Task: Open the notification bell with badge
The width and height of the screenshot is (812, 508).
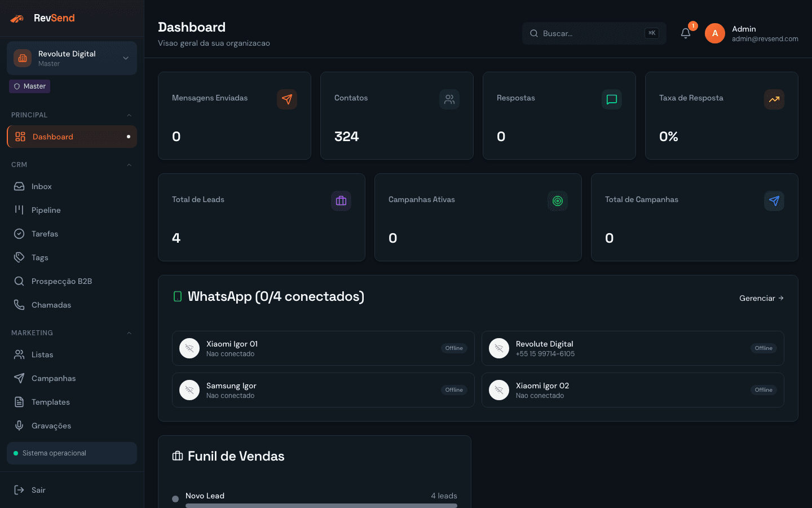Action: point(685,33)
